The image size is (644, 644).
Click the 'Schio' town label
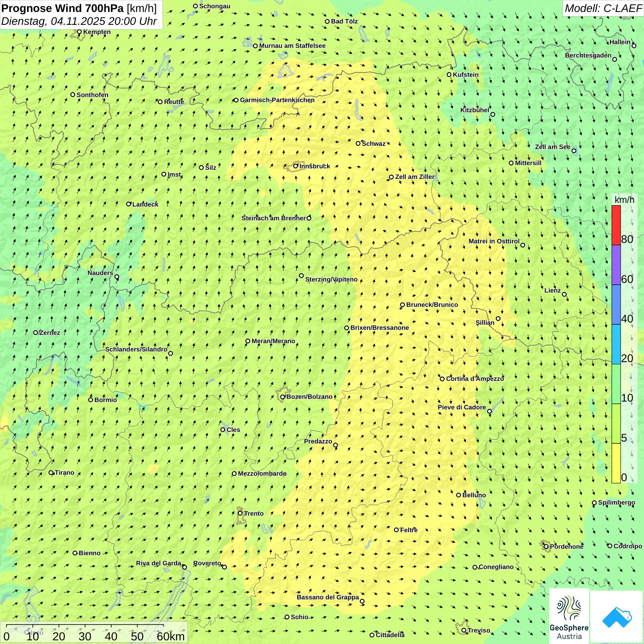click(x=299, y=617)
